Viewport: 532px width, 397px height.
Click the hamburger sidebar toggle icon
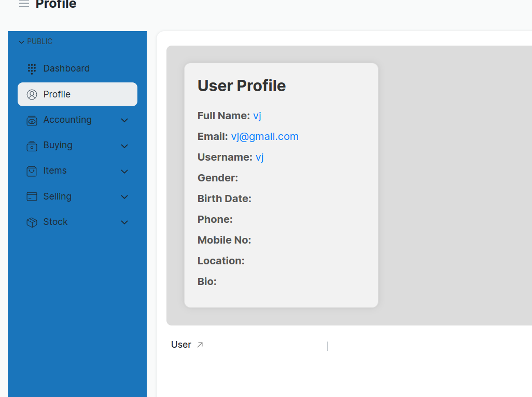[24, 4]
